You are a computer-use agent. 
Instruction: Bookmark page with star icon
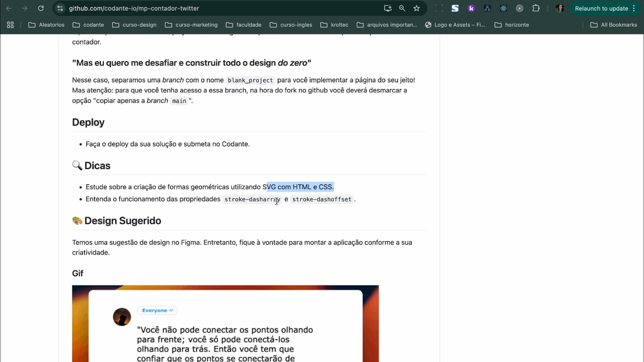(417, 8)
